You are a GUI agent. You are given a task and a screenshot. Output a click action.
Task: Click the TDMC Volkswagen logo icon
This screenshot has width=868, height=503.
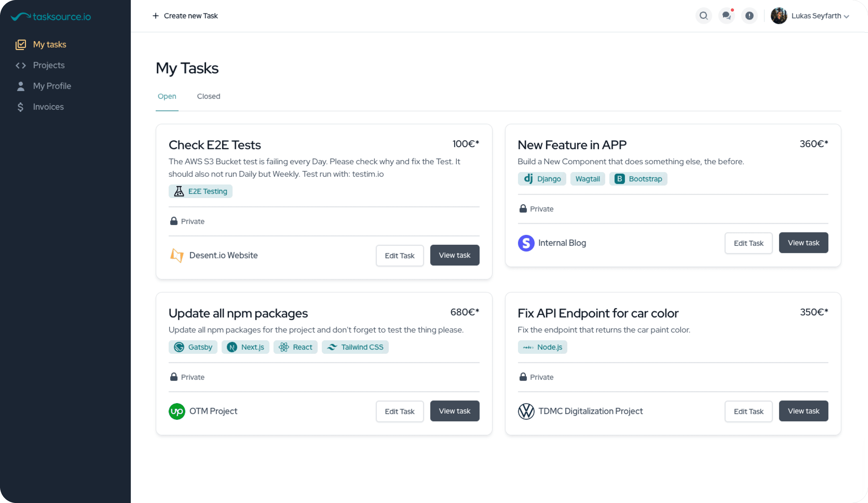coord(526,411)
